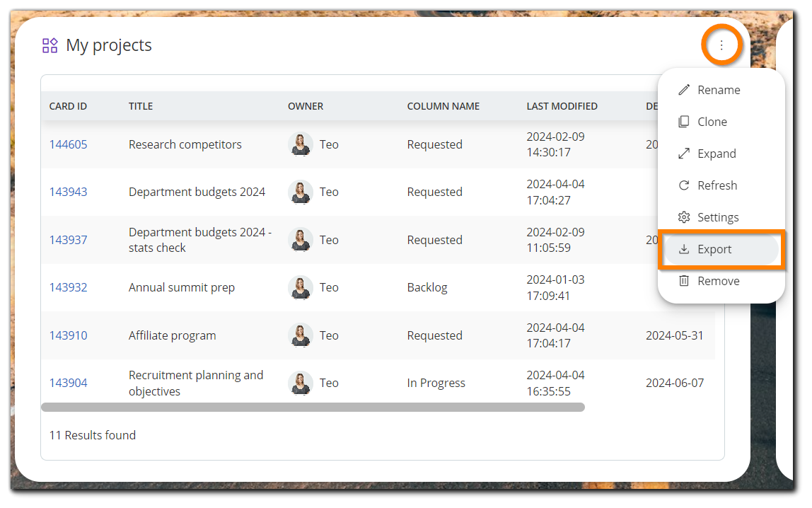Viewport: 812px width, 508px height.
Task: Open card 144605 Research competitors
Action: coord(68,144)
